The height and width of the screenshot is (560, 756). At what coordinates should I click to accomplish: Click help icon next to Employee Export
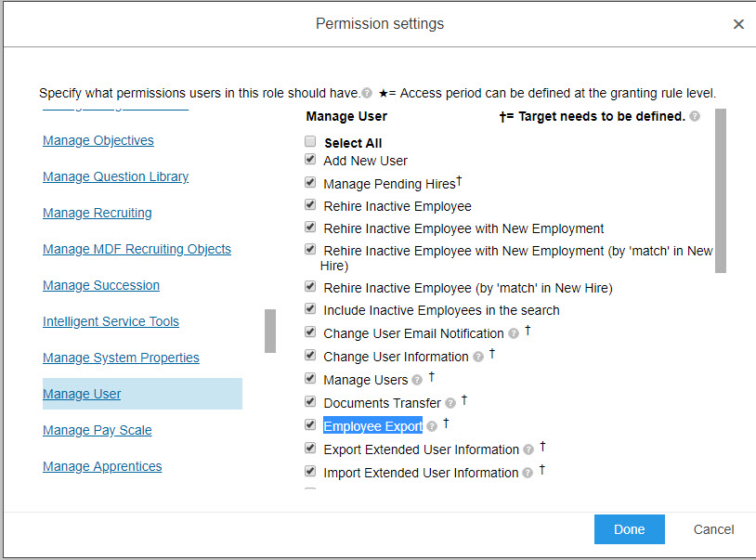pos(432,426)
